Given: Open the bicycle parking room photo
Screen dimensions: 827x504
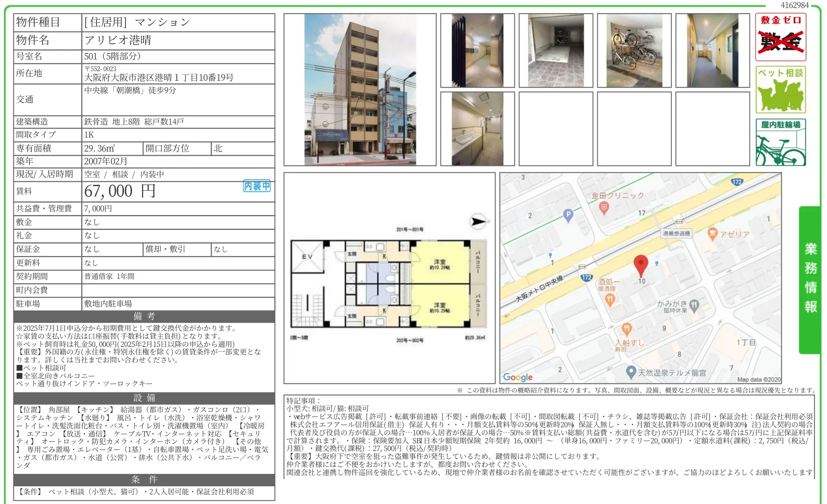Looking at the screenshot, I should 634,50.
